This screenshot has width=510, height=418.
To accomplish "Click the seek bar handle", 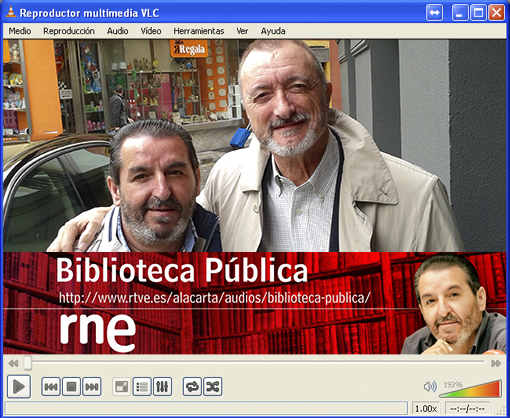I will [x=28, y=363].
